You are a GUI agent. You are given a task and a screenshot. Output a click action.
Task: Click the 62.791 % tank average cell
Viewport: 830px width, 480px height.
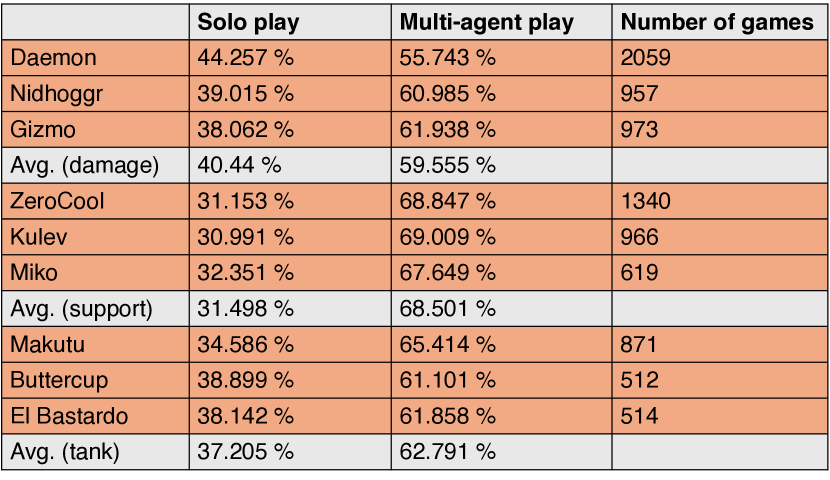[x=448, y=452]
